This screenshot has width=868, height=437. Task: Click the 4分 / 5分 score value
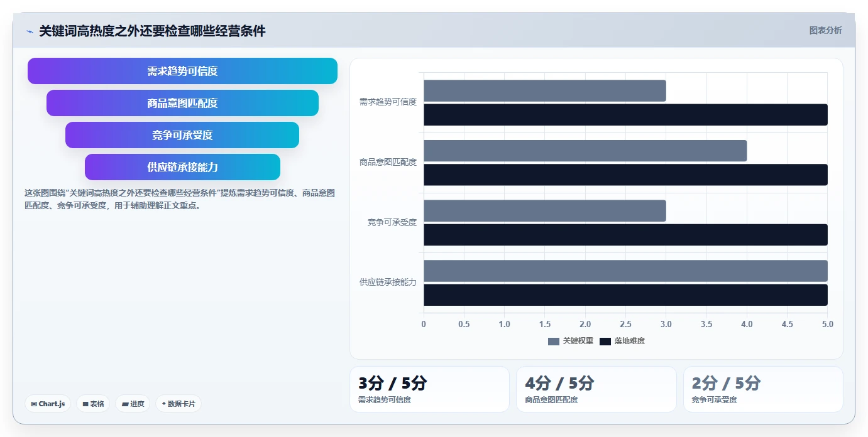pyautogui.click(x=559, y=383)
